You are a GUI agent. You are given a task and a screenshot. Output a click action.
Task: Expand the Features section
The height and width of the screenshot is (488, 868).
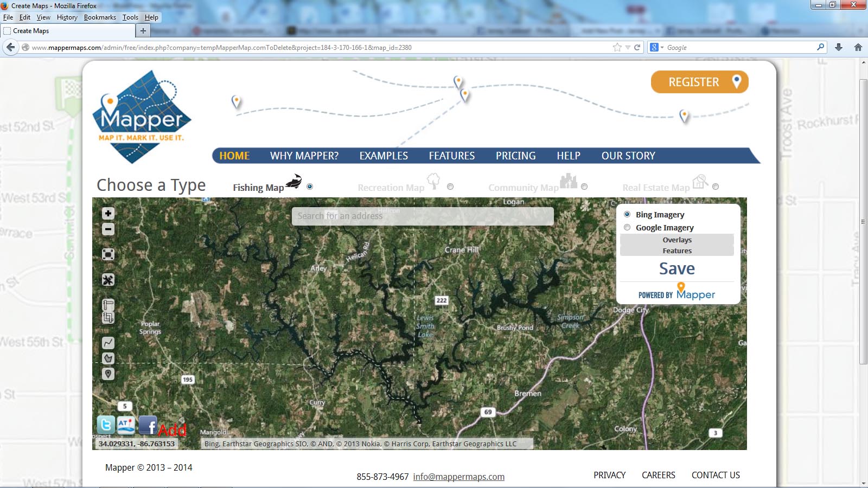(x=676, y=251)
